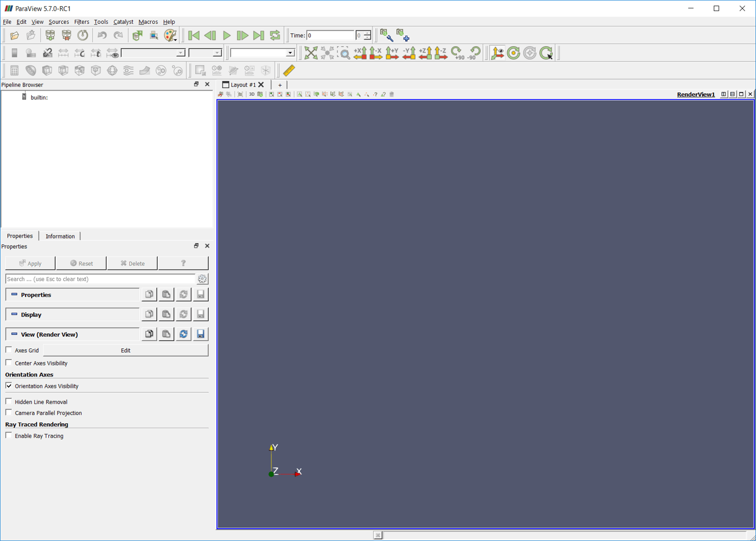Open the array component dropdown
This screenshot has width=756, height=541.
pyautogui.click(x=205, y=53)
